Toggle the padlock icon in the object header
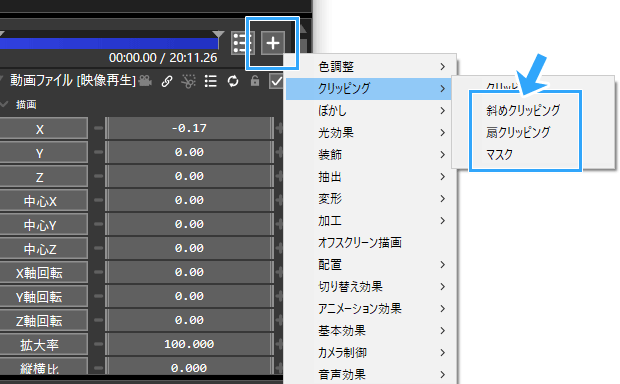The height and width of the screenshot is (384, 620). pos(255,81)
